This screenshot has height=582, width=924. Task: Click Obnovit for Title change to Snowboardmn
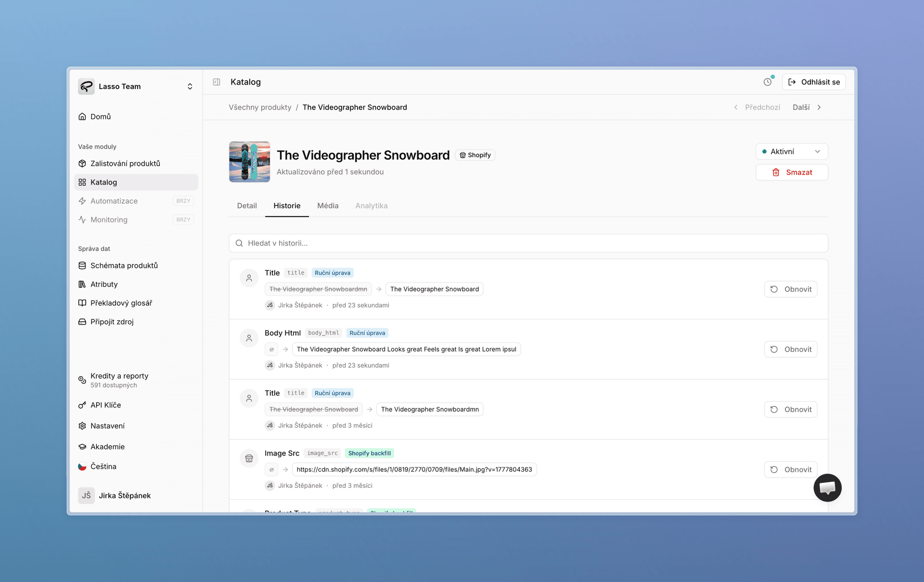point(791,409)
